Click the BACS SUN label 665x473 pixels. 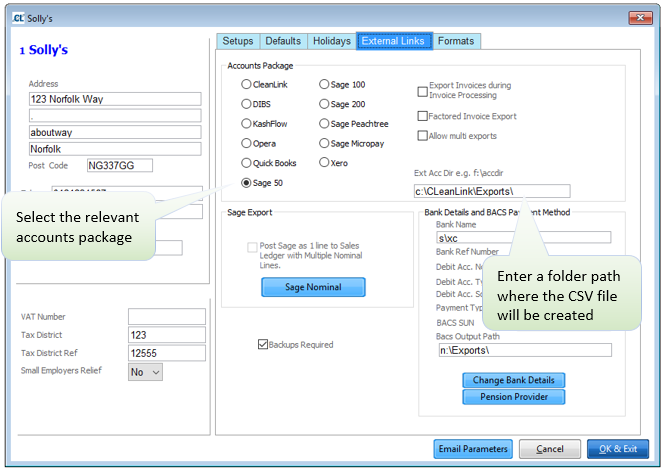coord(455,323)
